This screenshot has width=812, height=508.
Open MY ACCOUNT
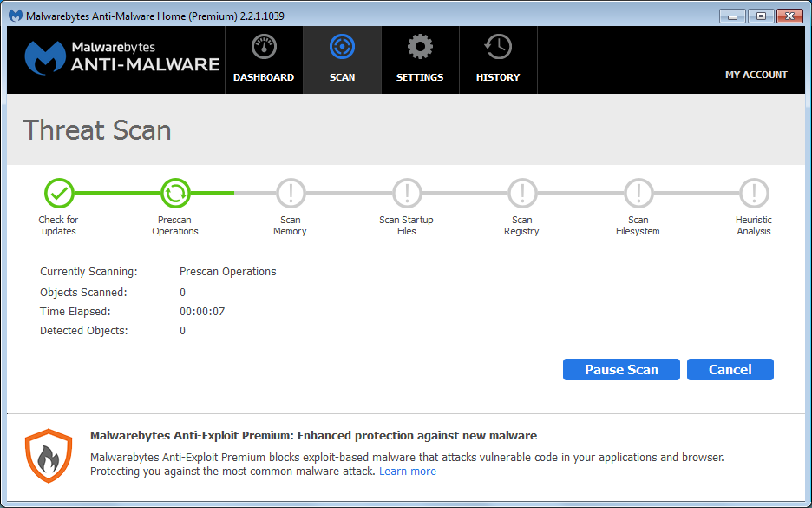click(756, 75)
